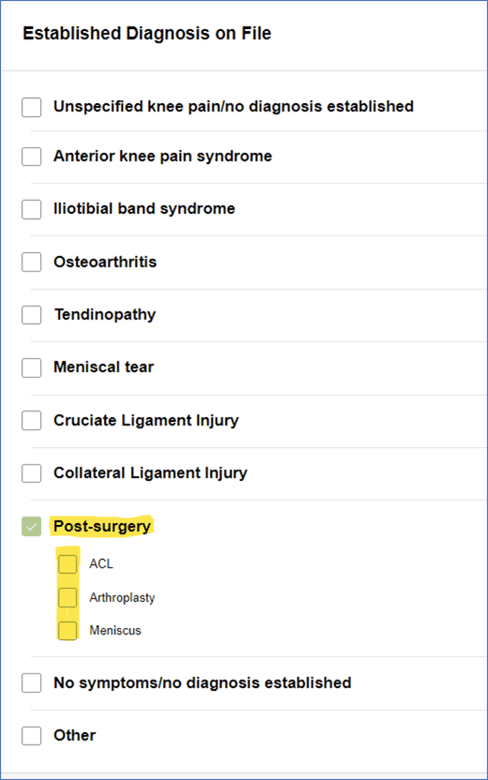Click the Meniscal tear label
The image size is (488, 780).
point(103,367)
